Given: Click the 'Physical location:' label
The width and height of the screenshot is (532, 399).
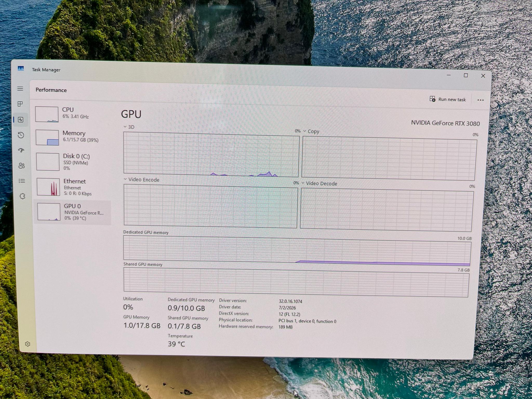Looking at the screenshot, I should [x=236, y=320].
